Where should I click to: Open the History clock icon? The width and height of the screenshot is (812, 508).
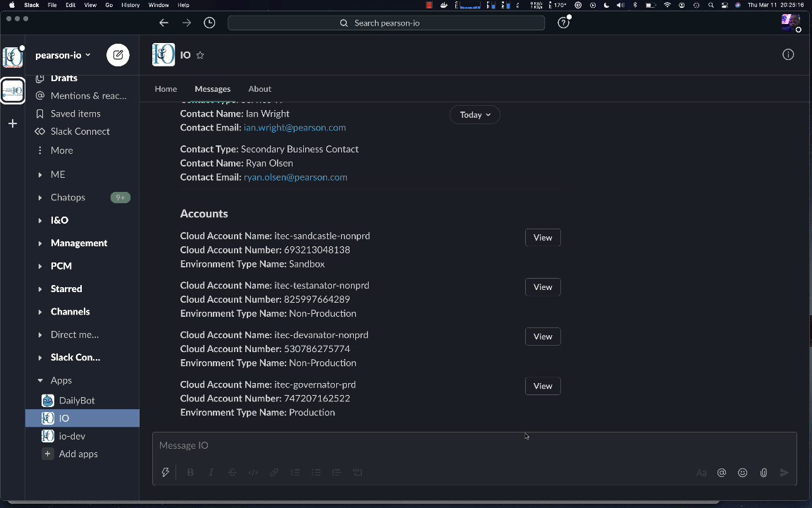coord(209,23)
